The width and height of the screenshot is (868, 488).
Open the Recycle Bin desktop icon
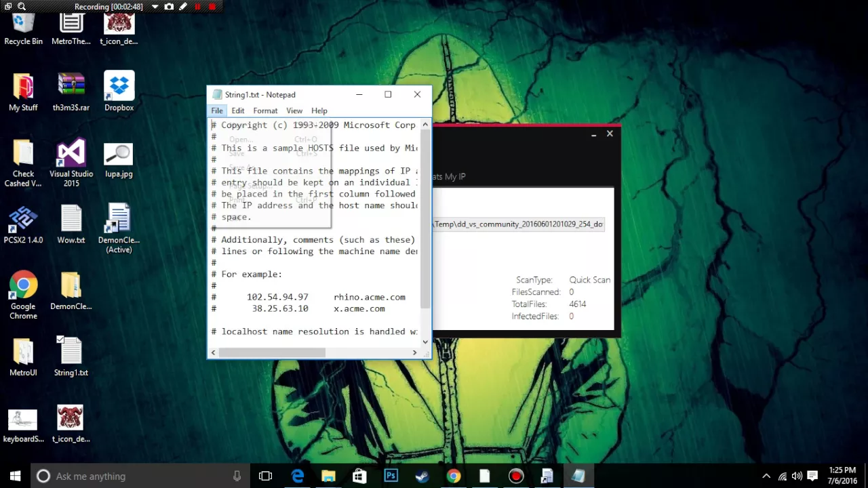(23, 30)
